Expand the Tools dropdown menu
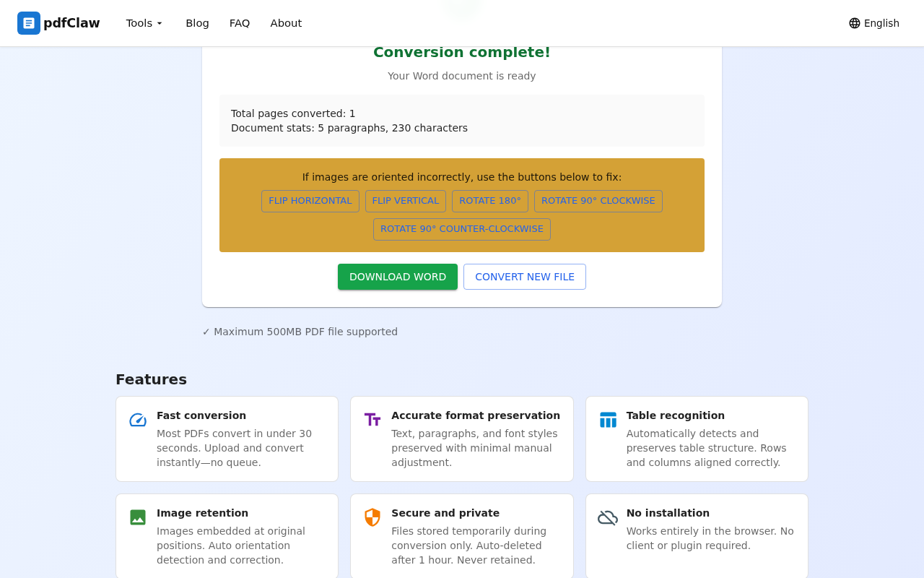The image size is (924, 578). [x=144, y=23]
